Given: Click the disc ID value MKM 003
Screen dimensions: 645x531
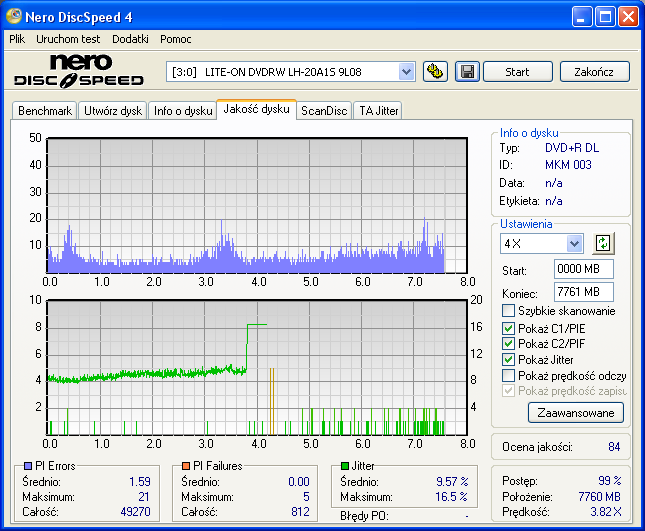Looking at the screenshot, I should (568, 165).
